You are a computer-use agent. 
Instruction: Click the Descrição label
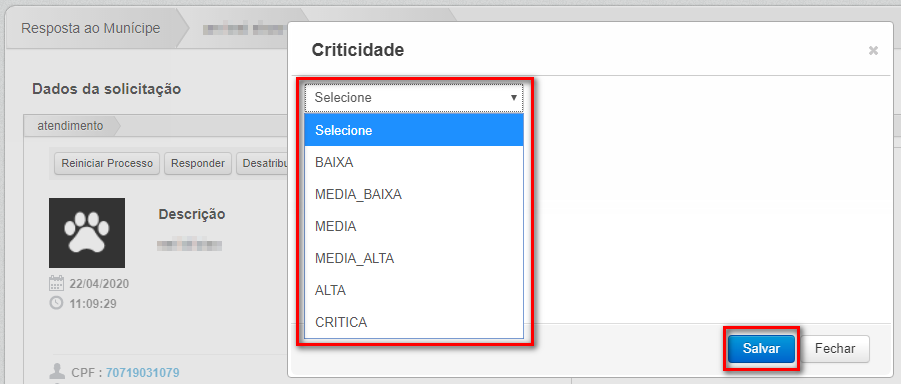click(192, 214)
